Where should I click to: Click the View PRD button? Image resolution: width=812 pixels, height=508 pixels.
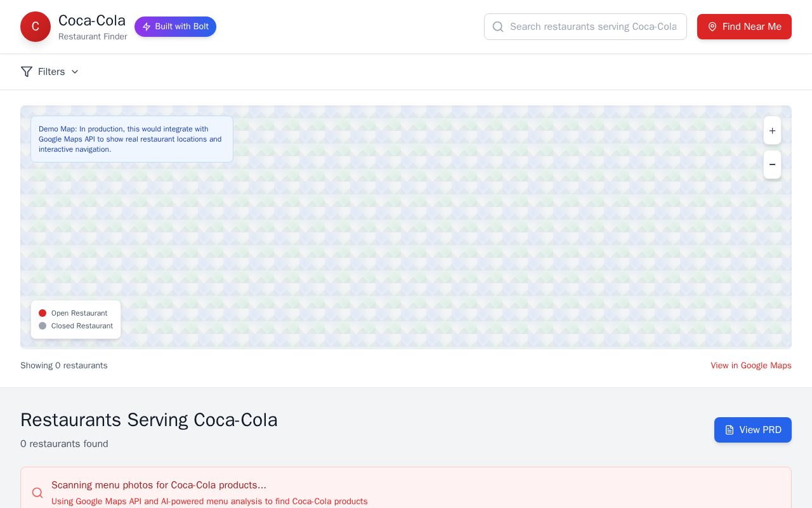753,430
